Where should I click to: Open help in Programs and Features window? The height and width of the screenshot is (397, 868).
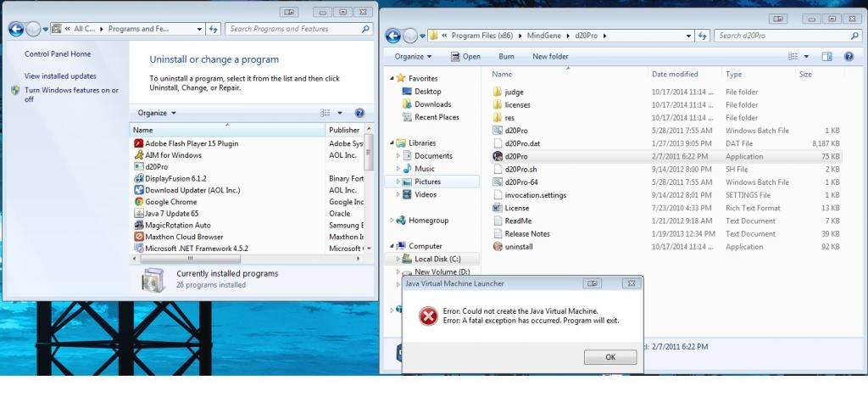point(359,113)
